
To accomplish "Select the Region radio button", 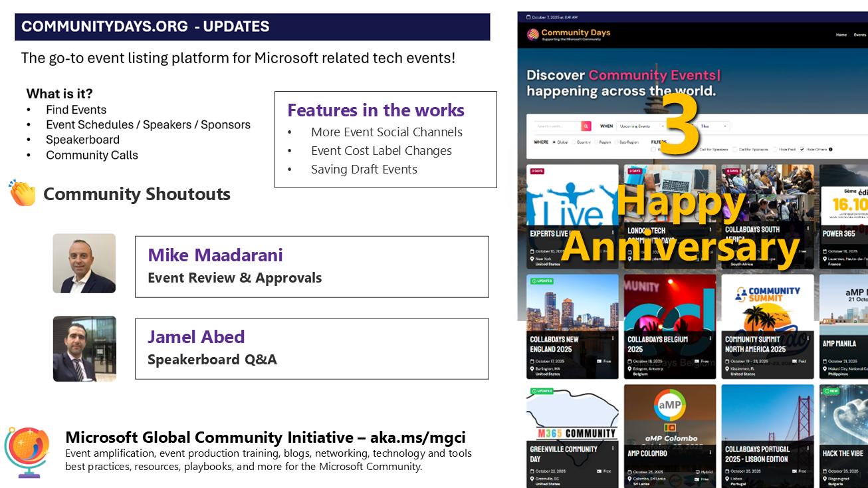I will coord(596,142).
